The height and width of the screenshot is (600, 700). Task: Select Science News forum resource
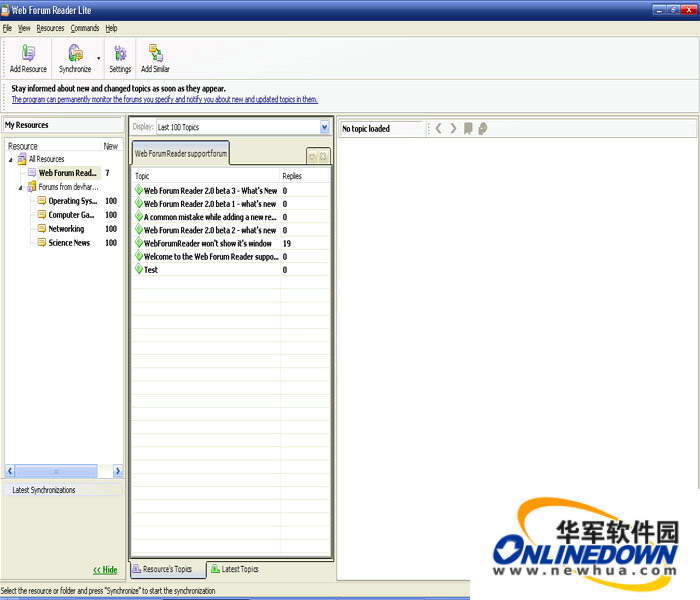coord(69,242)
